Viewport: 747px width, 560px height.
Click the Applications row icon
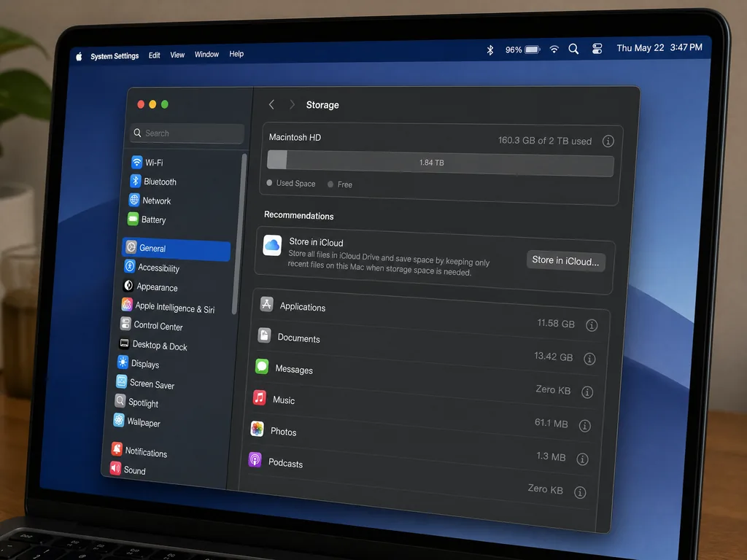(266, 304)
